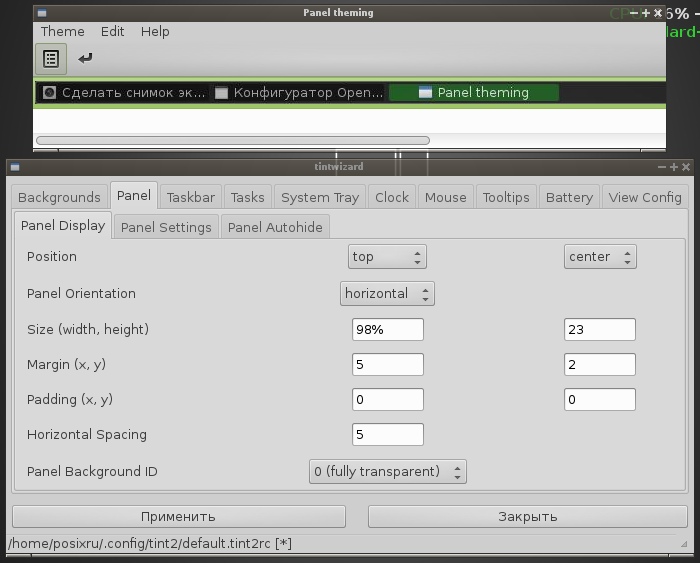Viewport: 700px width, 563px height.
Task: Switch to the Backgrounds tab
Action: pos(59,197)
